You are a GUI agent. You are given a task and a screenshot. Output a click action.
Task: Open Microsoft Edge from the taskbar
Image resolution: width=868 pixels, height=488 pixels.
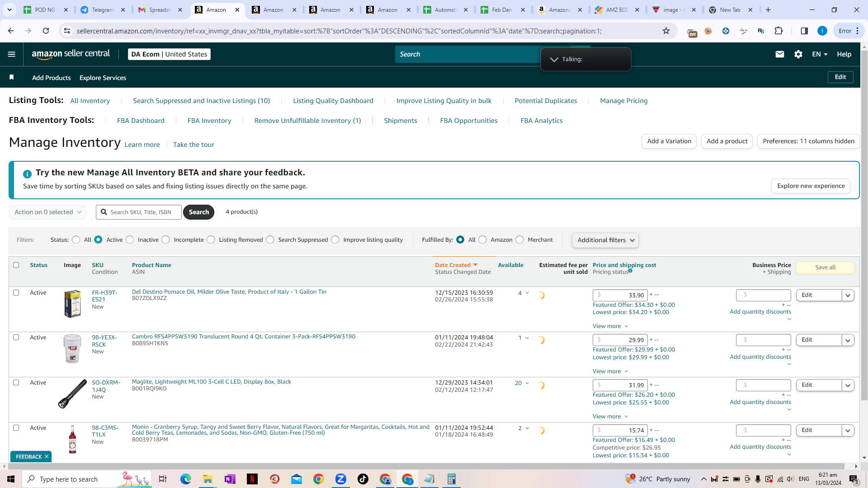point(186,479)
